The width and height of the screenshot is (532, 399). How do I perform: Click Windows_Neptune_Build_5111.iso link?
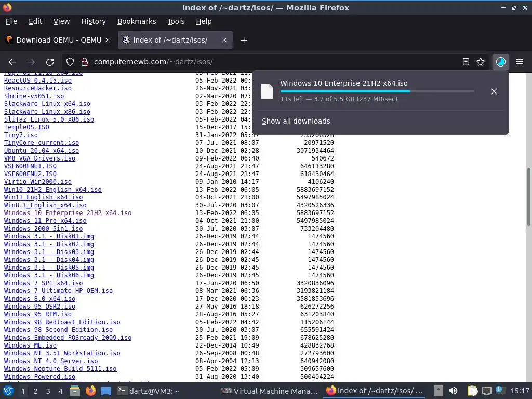(x=60, y=369)
